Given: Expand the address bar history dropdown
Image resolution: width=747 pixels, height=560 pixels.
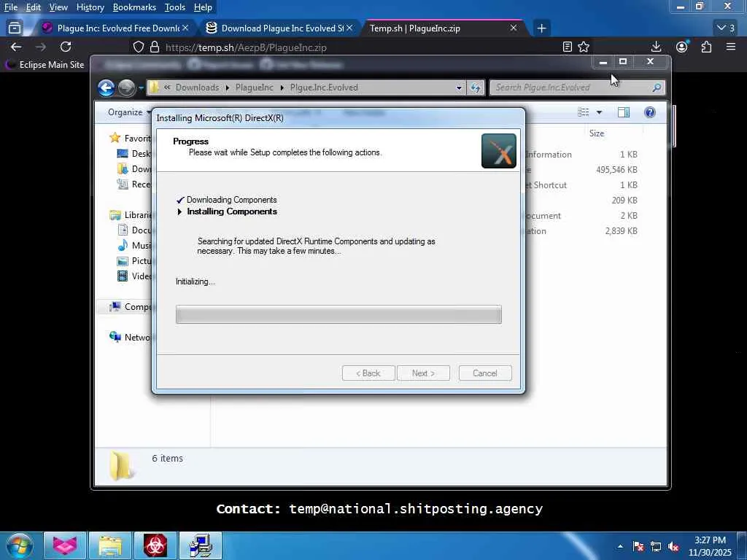Looking at the screenshot, I should click(x=459, y=87).
